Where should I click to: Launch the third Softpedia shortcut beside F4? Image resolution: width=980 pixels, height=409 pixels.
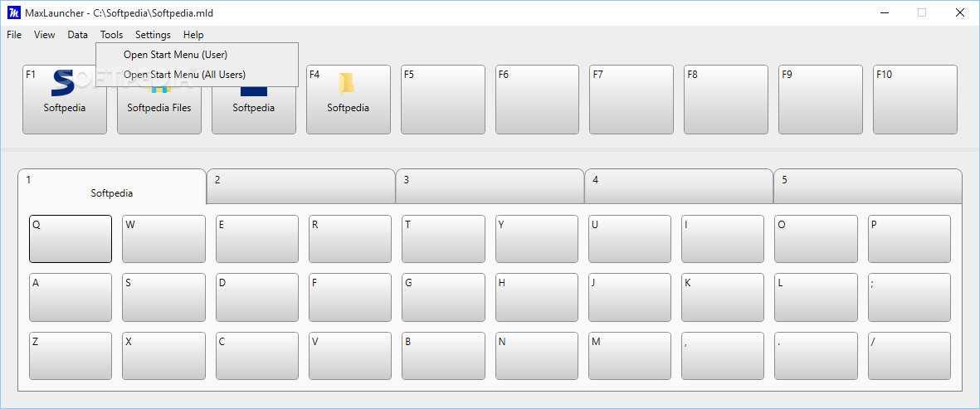point(254,110)
